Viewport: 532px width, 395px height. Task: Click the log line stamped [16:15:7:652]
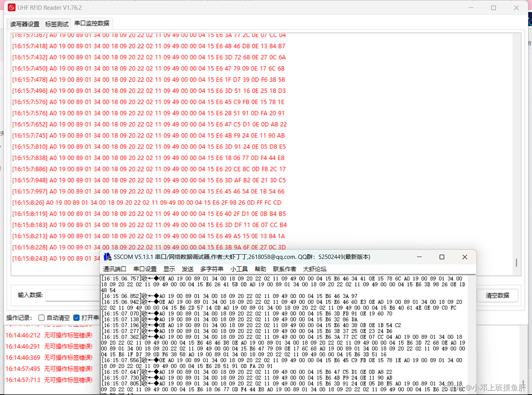point(150,124)
